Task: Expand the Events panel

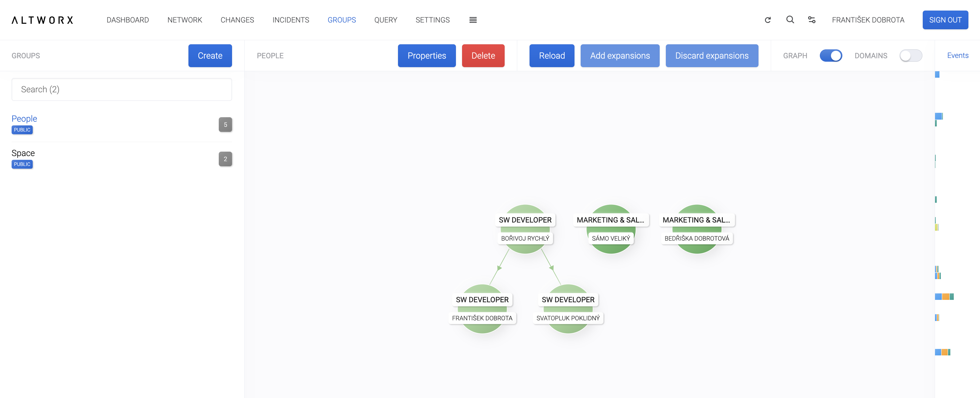Action: [957, 56]
